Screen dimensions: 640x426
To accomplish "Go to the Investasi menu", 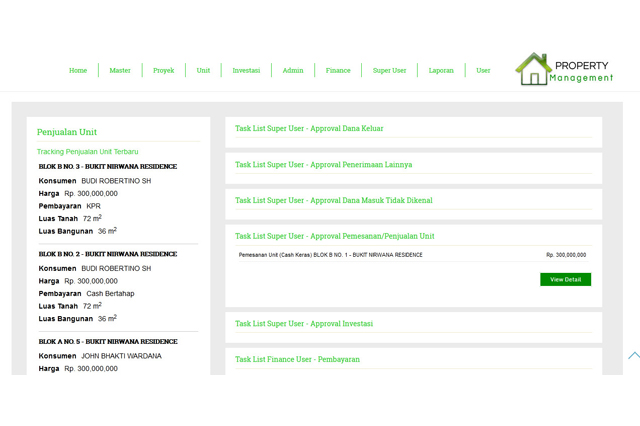I will [246, 71].
